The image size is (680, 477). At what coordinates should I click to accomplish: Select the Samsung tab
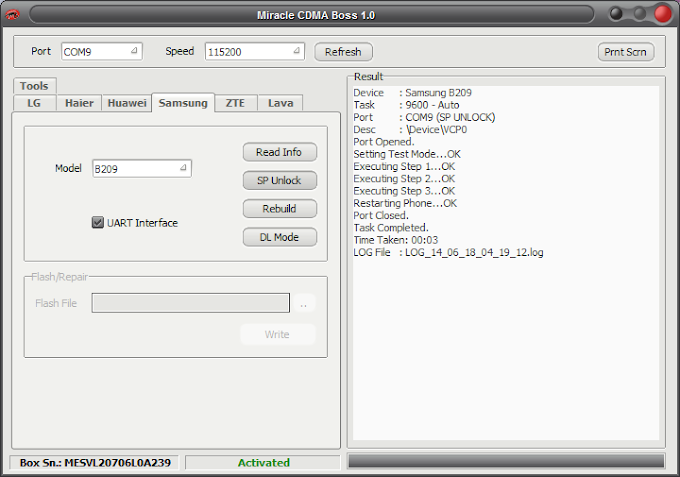pyautogui.click(x=183, y=103)
